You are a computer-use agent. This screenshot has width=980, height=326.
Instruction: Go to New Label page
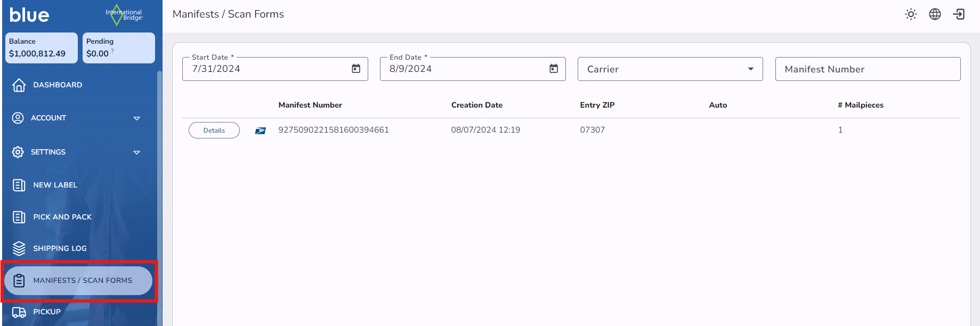tap(55, 185)
